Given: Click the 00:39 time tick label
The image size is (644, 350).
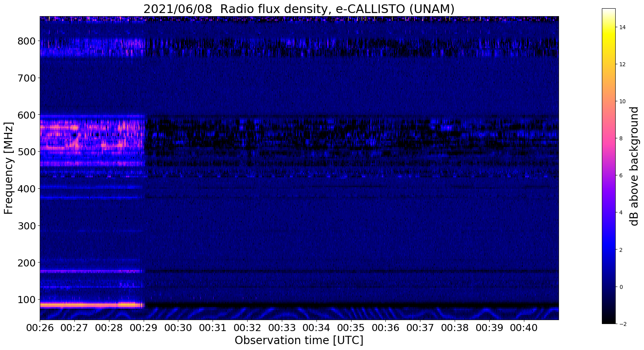Looking at the screenshot, I should tap(489, 328).
